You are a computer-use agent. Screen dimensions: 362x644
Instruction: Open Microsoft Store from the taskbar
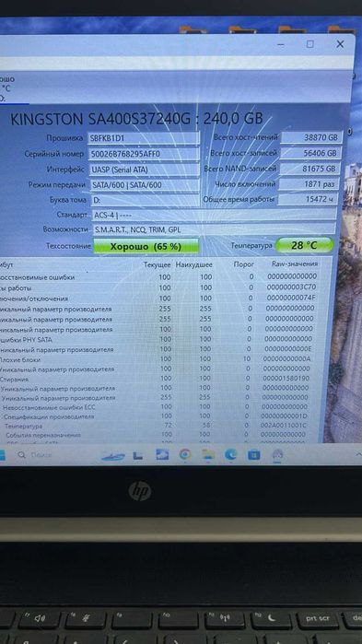click(x=254, y=454)
